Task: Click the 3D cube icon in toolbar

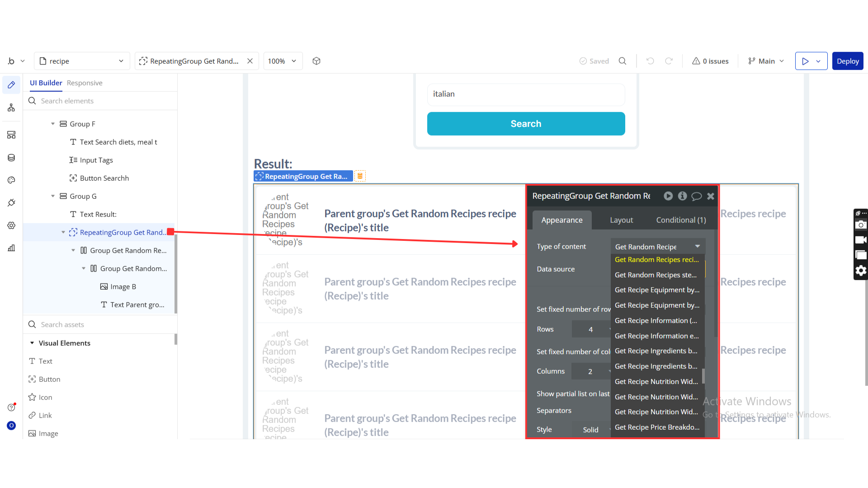Action: click(x=316, y=61)
